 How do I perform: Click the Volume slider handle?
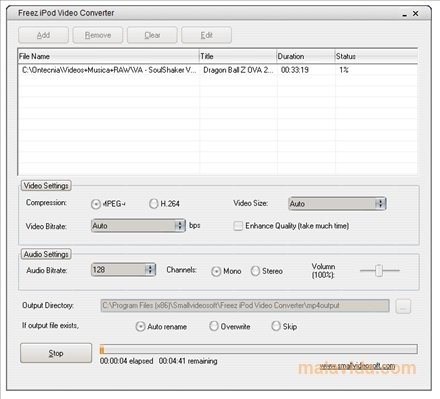click(379, 270)
